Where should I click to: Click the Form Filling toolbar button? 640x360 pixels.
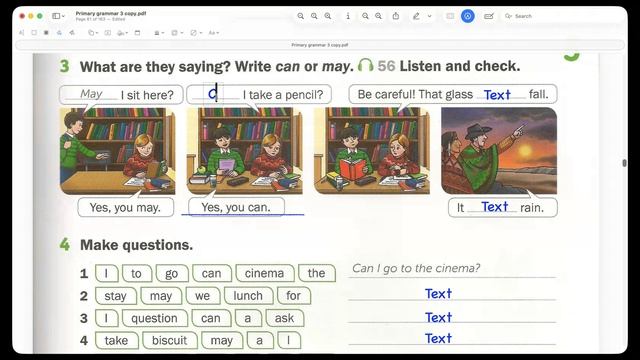click(x=489, y=16)
